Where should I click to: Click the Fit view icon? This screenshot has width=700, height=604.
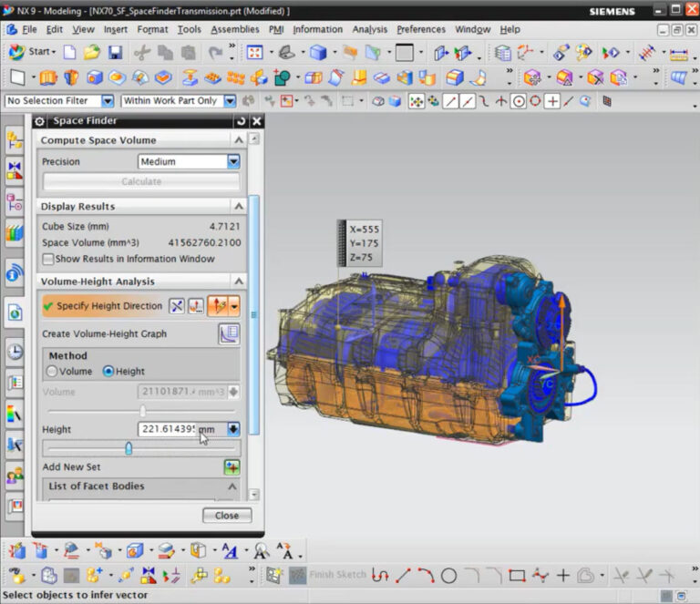click(x=254, y=52)
